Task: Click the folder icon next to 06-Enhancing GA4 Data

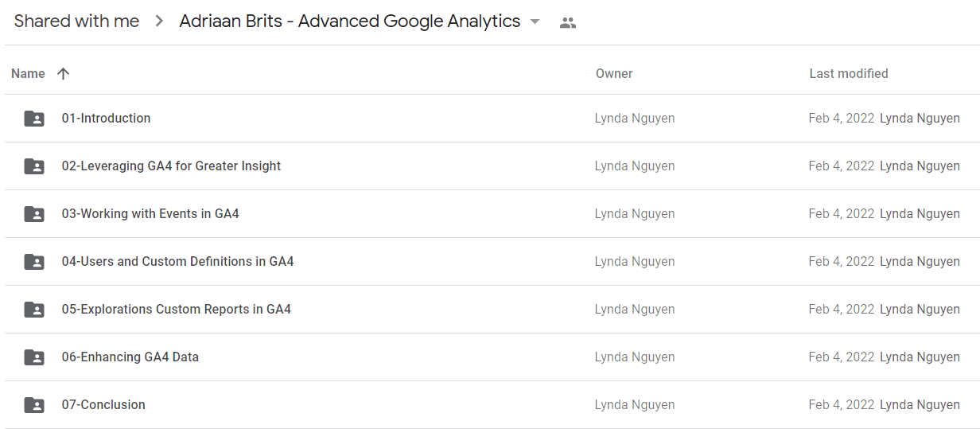Action: 34,357
